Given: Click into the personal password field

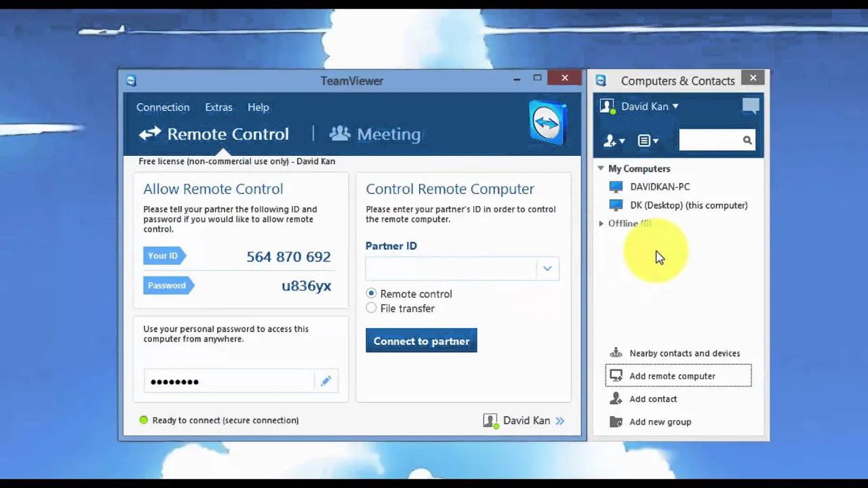Looking at the screenshot, I should [x=231, y=381].
